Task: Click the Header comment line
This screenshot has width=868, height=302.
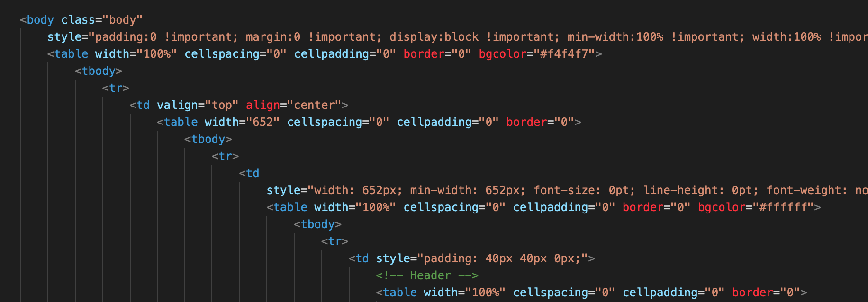Action: [x=427, y=275]
